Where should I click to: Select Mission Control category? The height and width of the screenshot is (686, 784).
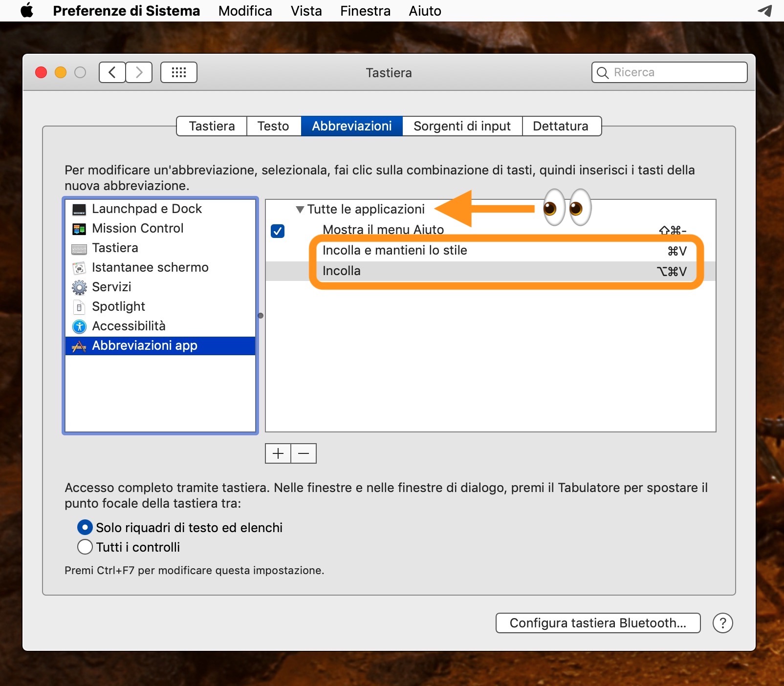tap(160, 229)
